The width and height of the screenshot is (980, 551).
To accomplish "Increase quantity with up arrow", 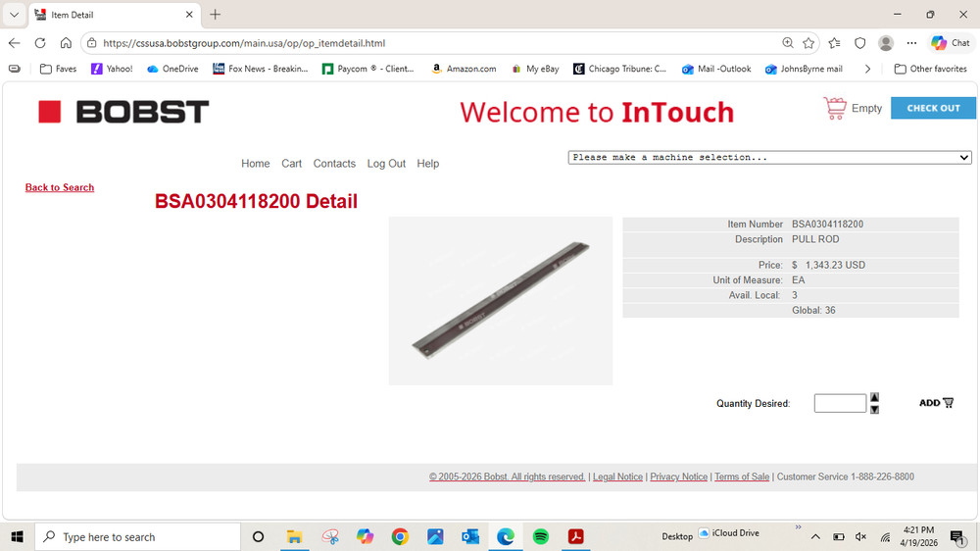I will [x=874, y=397].
